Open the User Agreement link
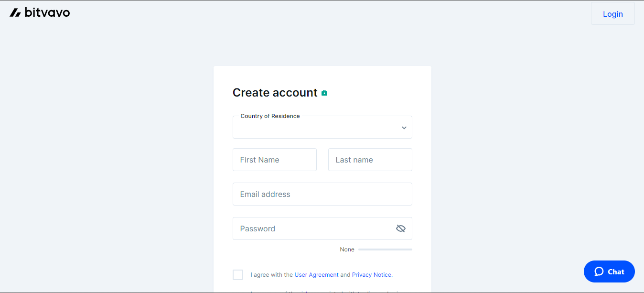This screenshot has height=293, width=644. click(x=316, y=275)
